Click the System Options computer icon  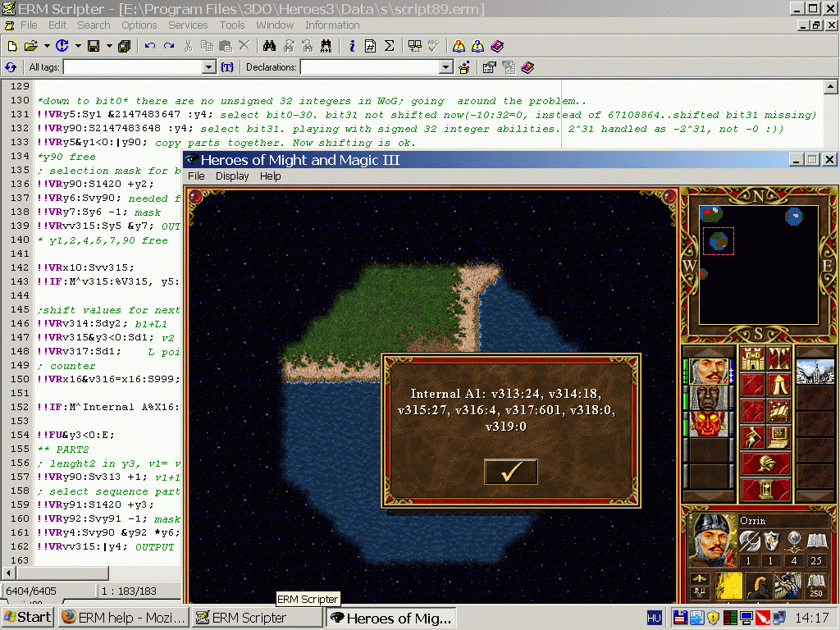click(779, 436)
